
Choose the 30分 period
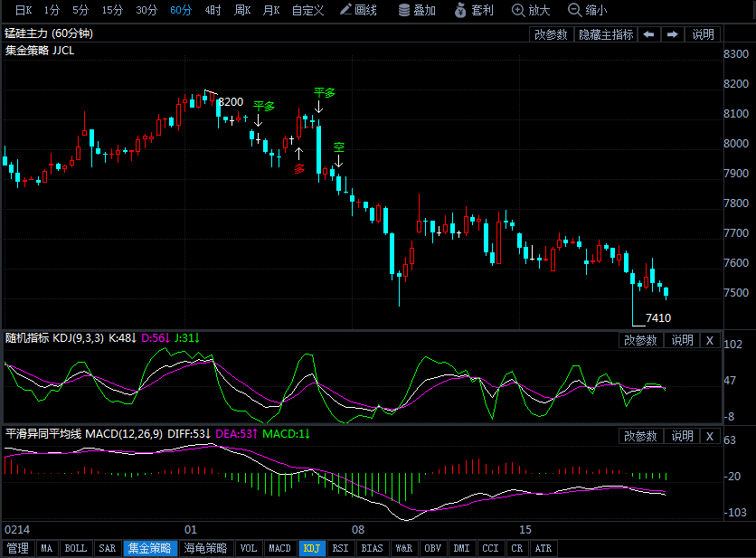tap(146, 10)
